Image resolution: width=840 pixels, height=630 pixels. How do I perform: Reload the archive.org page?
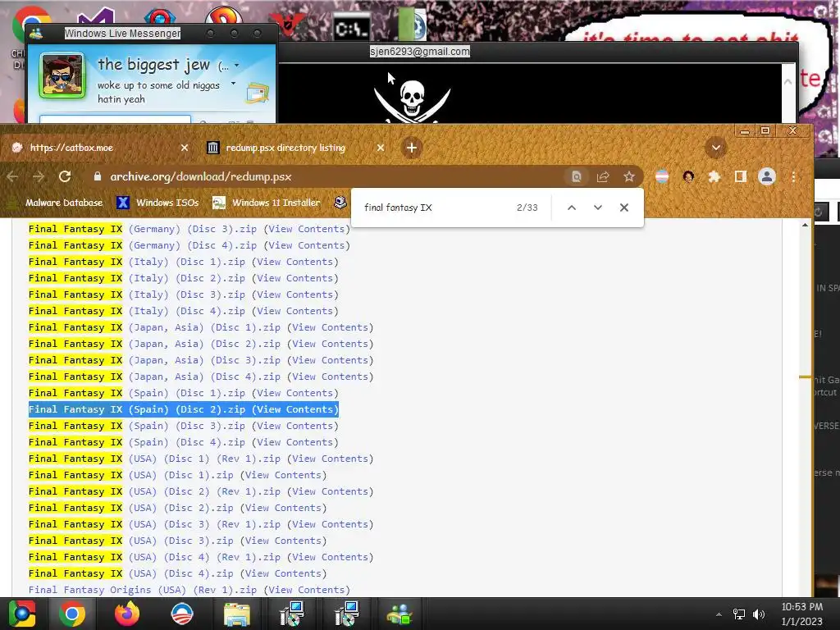coord(65,177)
